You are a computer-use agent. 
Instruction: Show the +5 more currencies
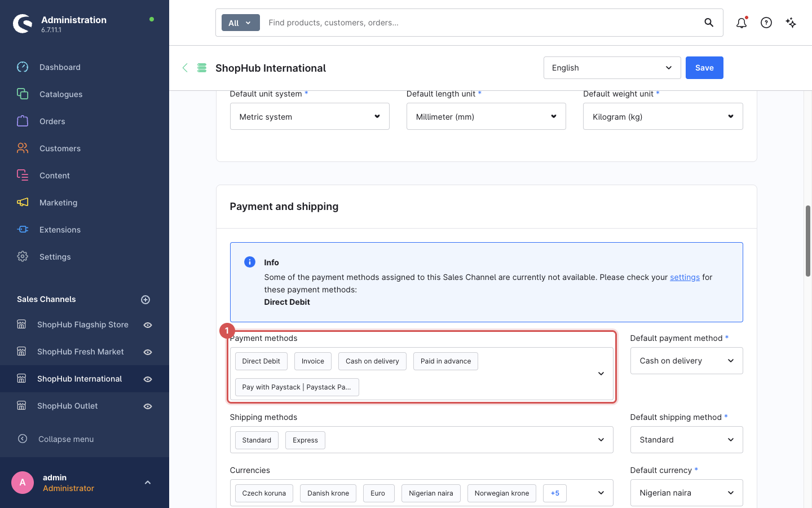tap(555, 493)
